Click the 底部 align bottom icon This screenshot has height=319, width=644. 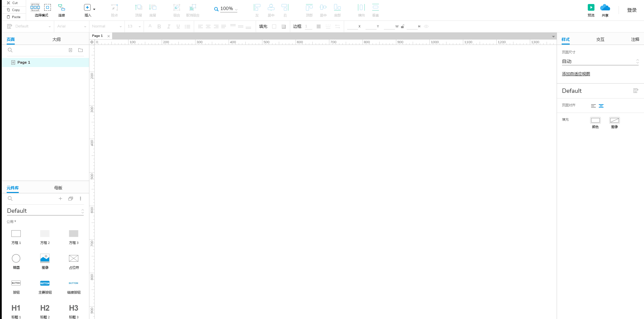[337, 7]
